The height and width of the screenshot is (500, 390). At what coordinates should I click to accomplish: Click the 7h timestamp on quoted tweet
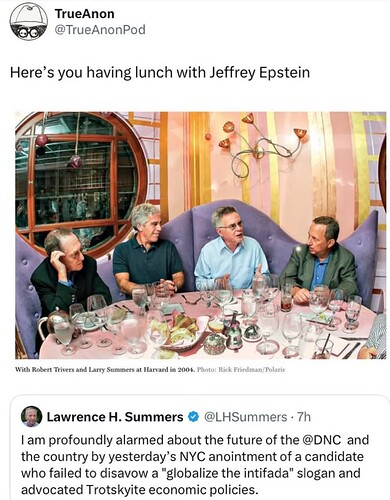[304, 417]
